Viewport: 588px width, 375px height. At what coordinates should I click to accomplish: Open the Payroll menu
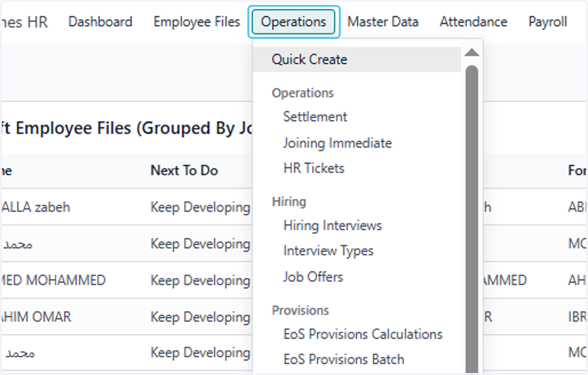pyautogui.click(x=548, y=22)
